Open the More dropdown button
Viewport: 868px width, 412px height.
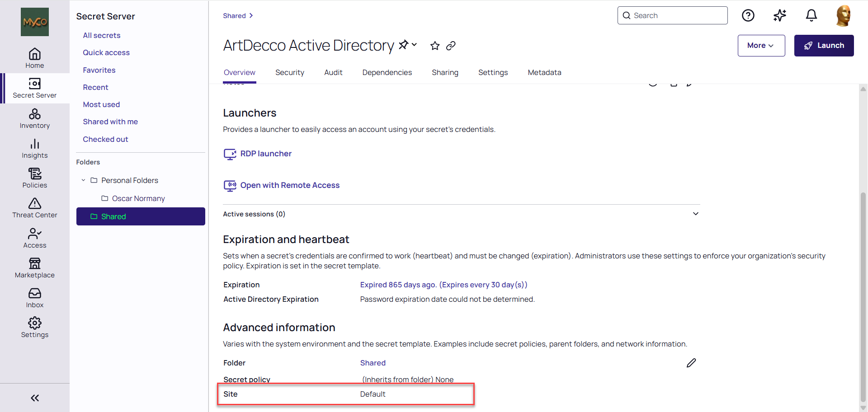pos(761,46)
